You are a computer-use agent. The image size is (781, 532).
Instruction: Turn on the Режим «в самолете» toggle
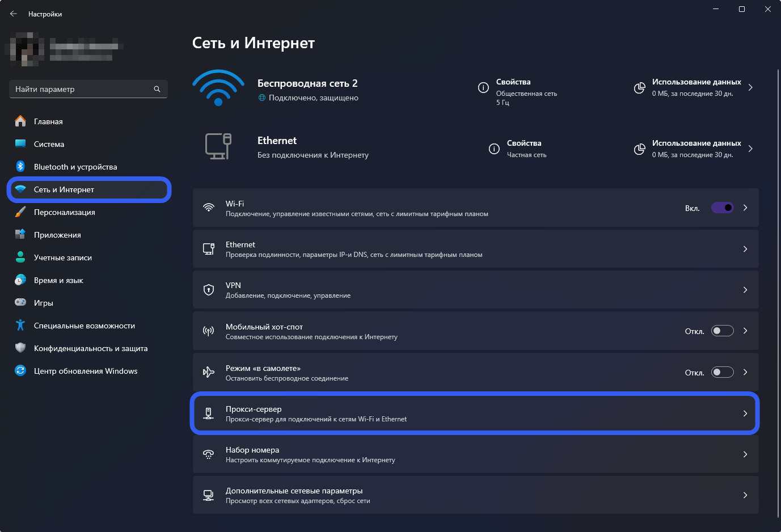[x=722, y=372]
